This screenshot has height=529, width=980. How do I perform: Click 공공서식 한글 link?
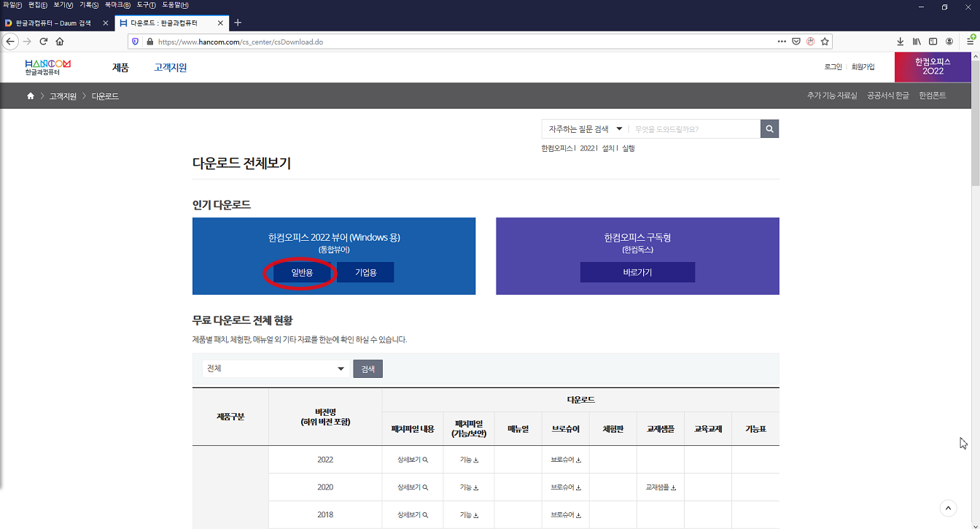[887, 96]
